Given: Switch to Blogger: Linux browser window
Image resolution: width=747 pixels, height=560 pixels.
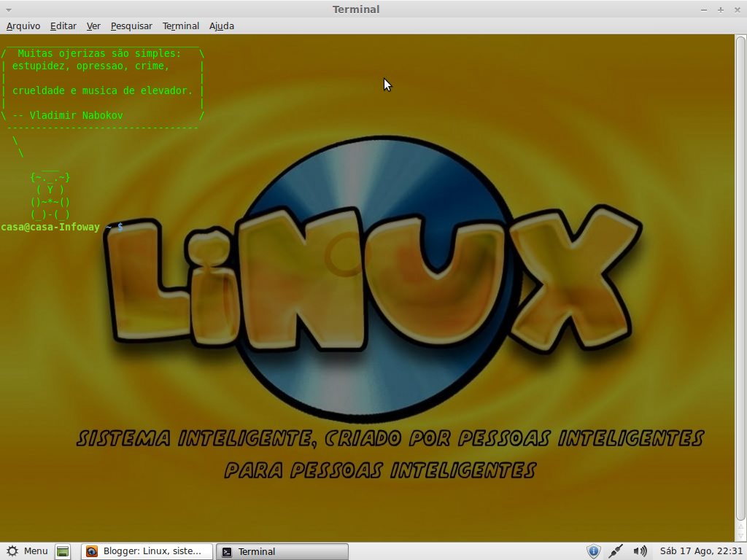Looking at the screenshot, I should [x=147, y=551].
